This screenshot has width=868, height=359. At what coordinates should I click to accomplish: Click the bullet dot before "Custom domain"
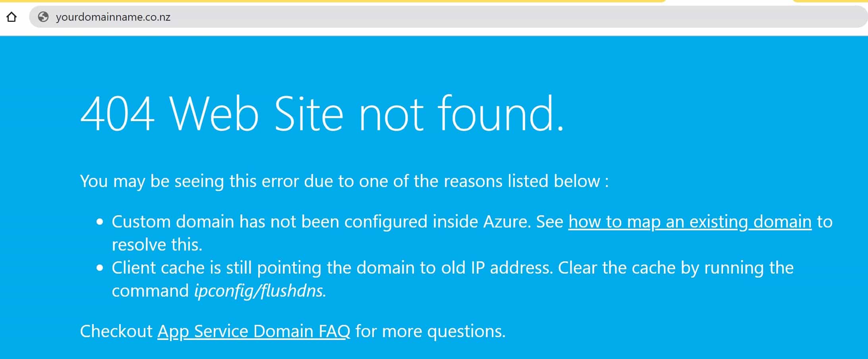pos(100,222)
